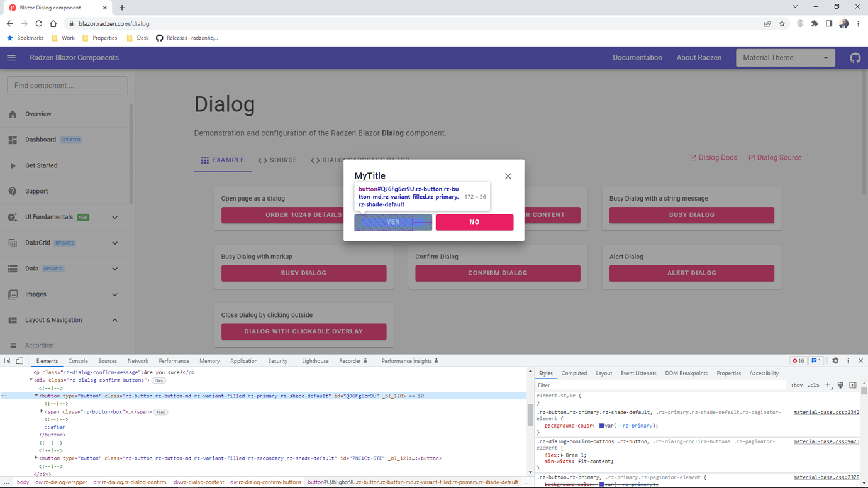Expand the rz-button-box span node
The width and height of the screenshot is (868, 488).
point(42,412)
